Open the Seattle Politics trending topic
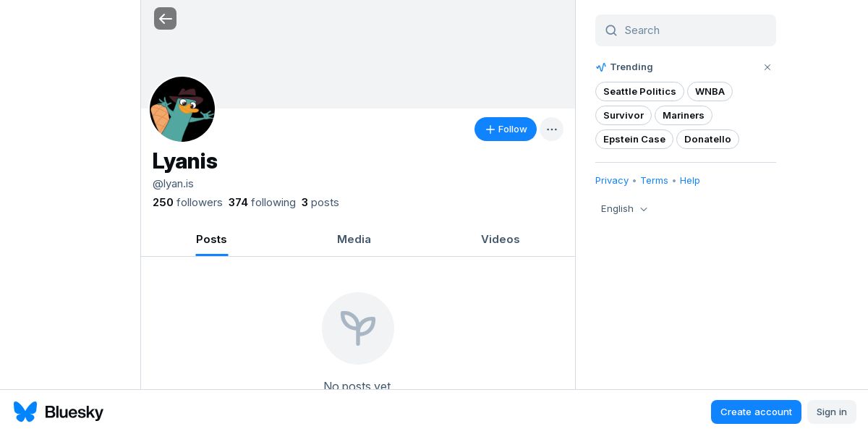The height and width of the screenshot is (434, 868). [x=639, y=92]
